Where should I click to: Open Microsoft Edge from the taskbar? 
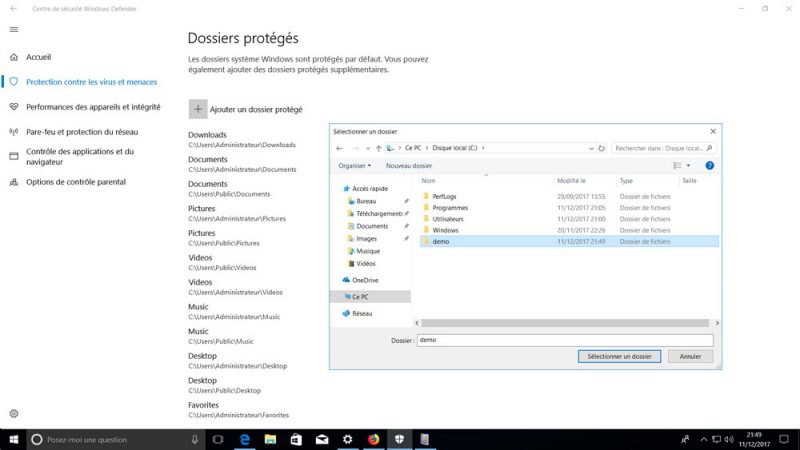(244, 439)
